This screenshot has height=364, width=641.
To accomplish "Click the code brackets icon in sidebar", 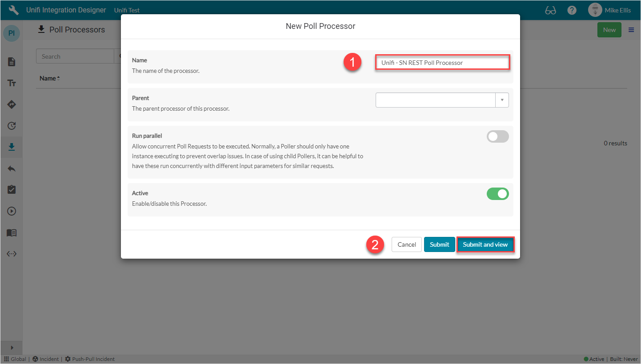I will [11, 253].
